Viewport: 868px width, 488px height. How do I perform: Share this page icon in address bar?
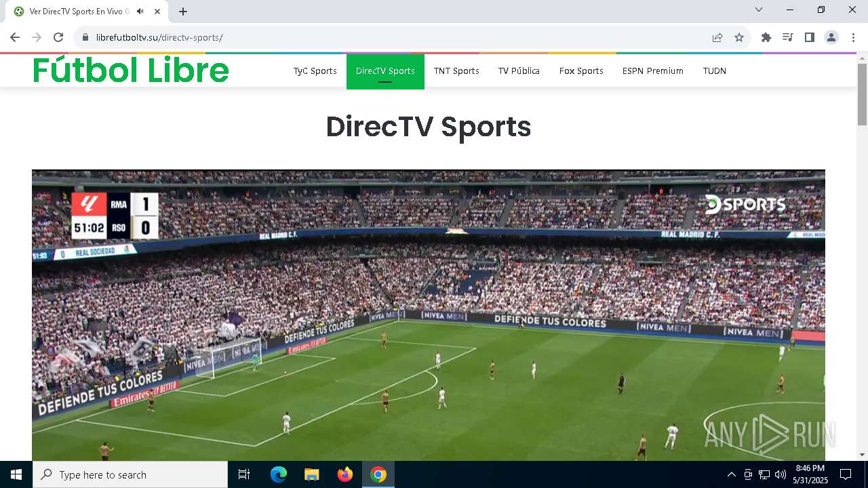click(x=717, y=37)
